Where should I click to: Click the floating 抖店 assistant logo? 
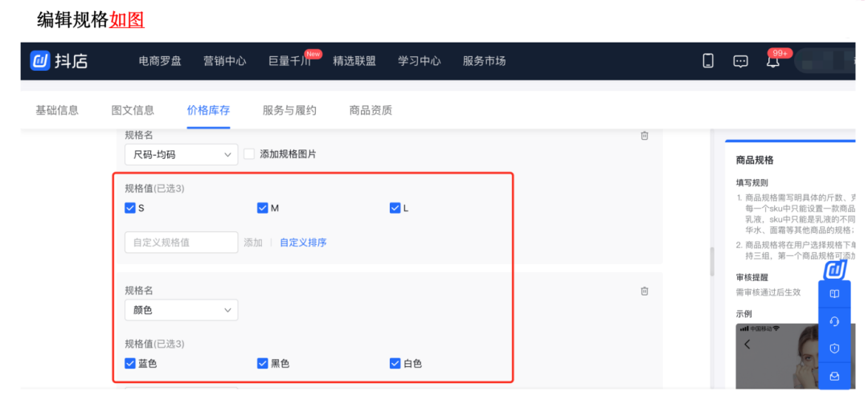click(x=835, y=270)
